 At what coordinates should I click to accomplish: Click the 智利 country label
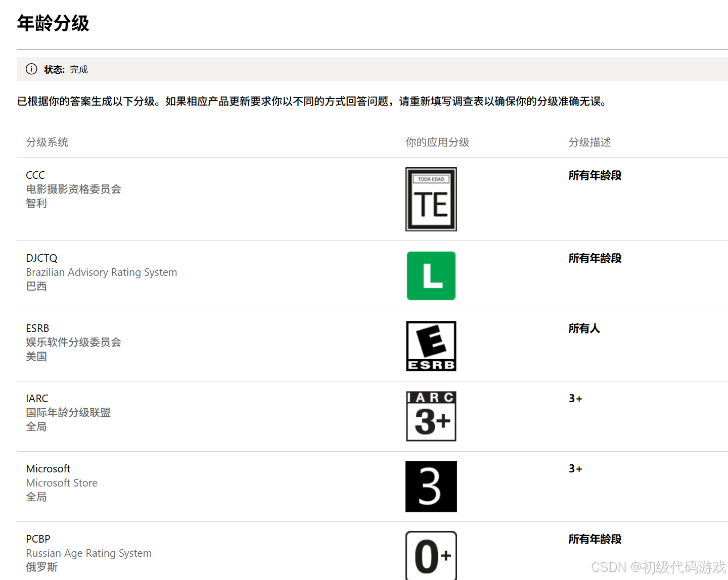[36, 204]
